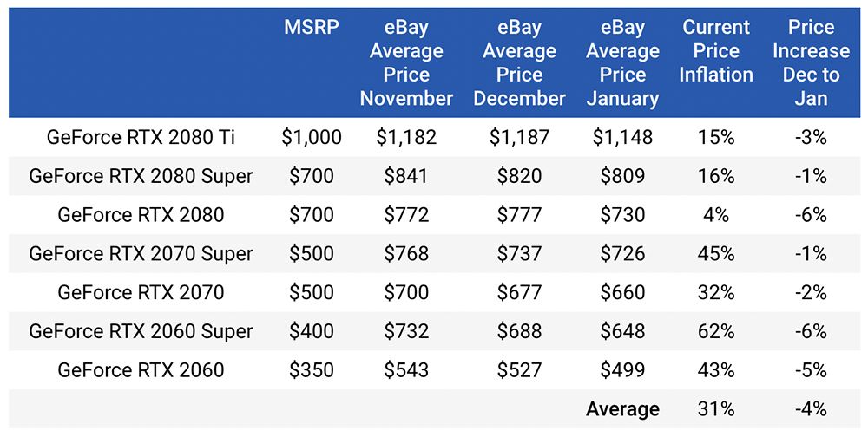The width and height of the screenshot is (868, 437).
Task: Click the GeForce RTX 2080 Ti row label
Action: 141,137
